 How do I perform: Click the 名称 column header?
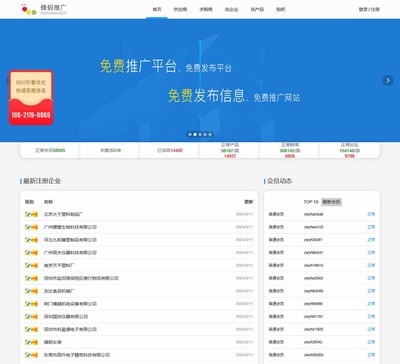click(x=48, y=202)
